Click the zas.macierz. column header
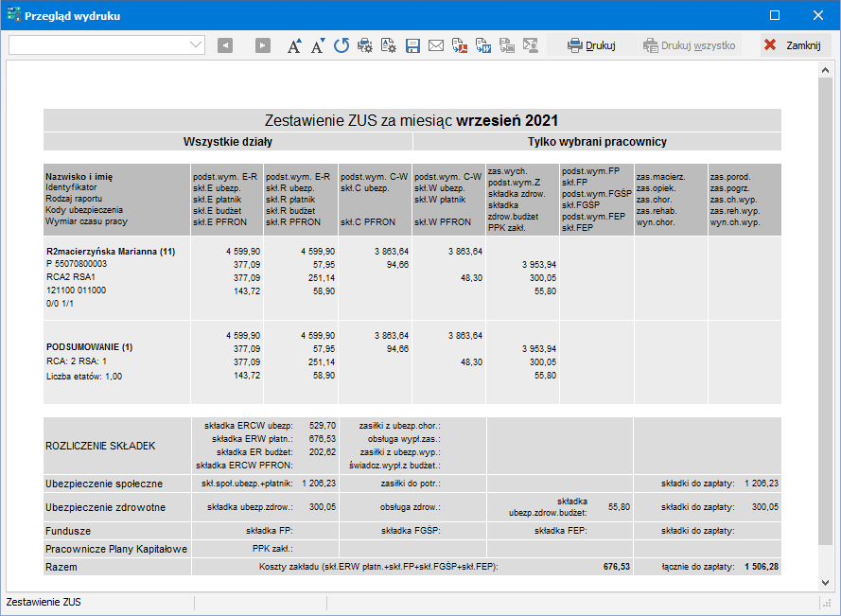Viewport: 841px width, 616px height. click(660, 177)
